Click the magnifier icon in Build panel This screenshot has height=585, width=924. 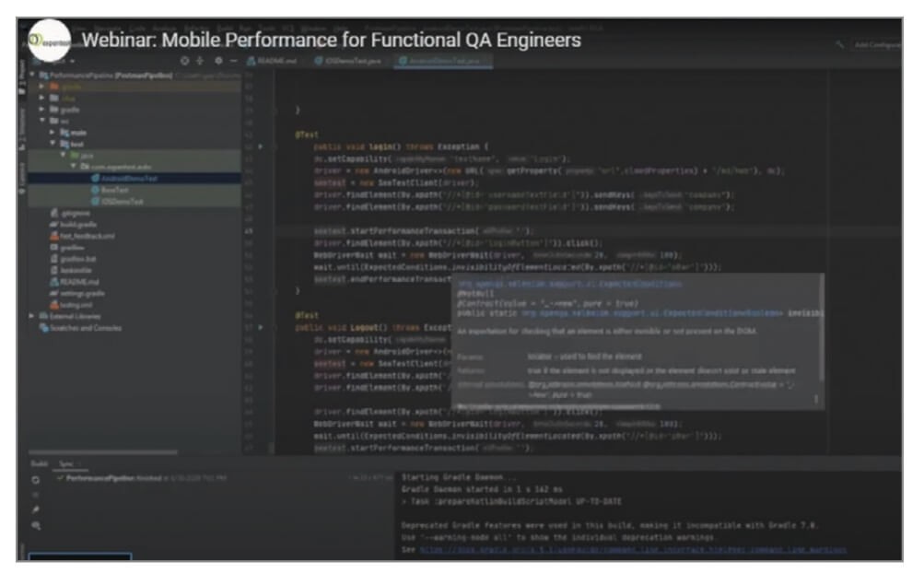(x=36, y=525)
